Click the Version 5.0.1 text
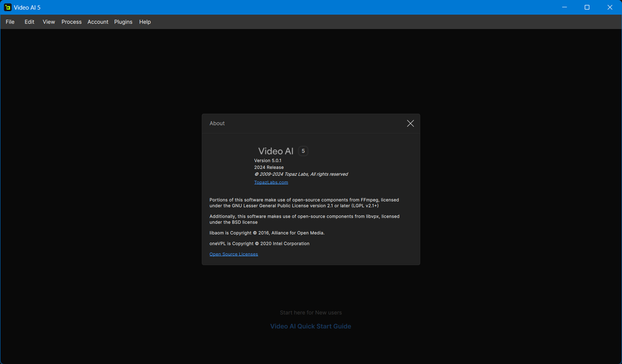The width and height of the screenshot is (622, 364). pos(268,160)
